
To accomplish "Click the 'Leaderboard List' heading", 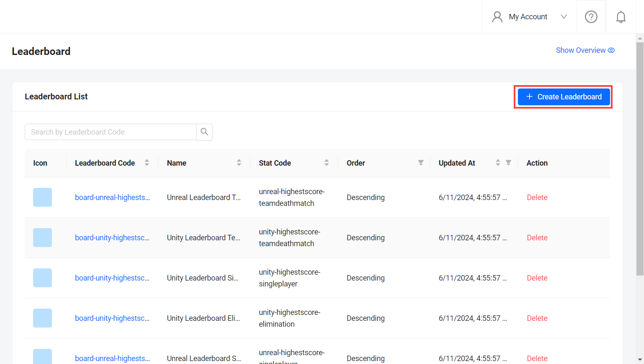I will click(x=56, y=96).
